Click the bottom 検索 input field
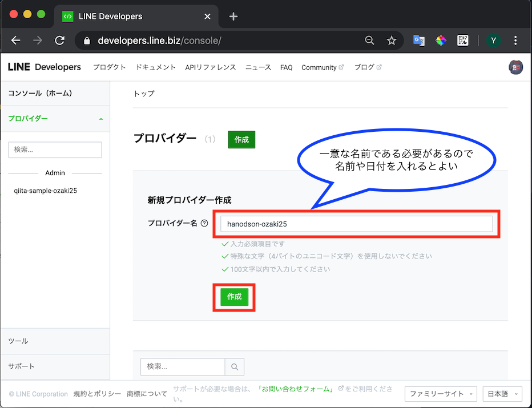This screenshot has height=408, width=532. (x=183, y=366)
